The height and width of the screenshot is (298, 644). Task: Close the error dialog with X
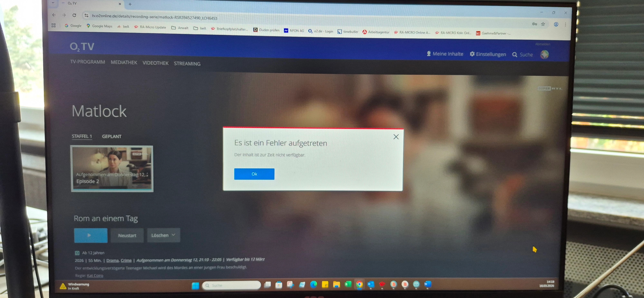click(x=396, y=137)
